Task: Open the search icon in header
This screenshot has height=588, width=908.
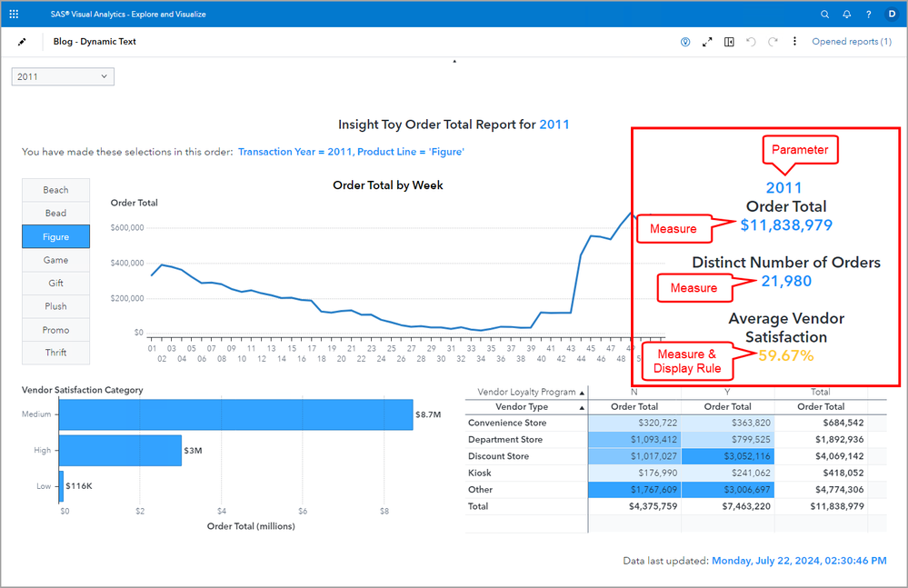Action: [824, 15]
